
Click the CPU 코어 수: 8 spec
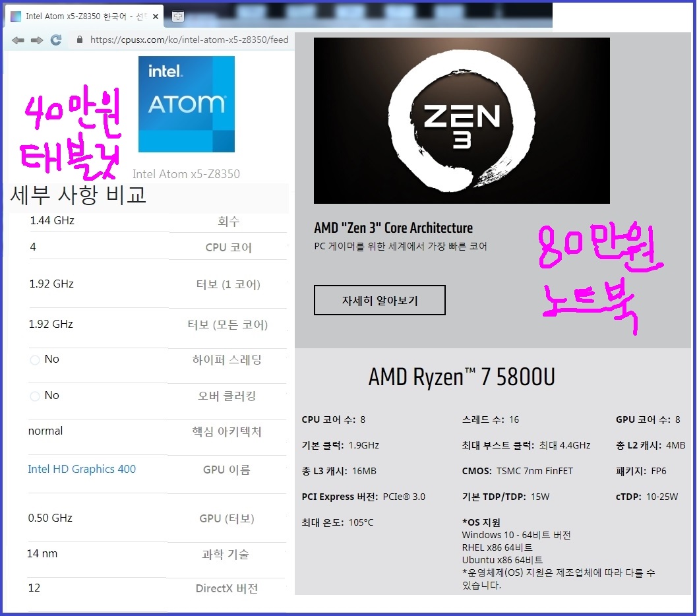(334, 419)
